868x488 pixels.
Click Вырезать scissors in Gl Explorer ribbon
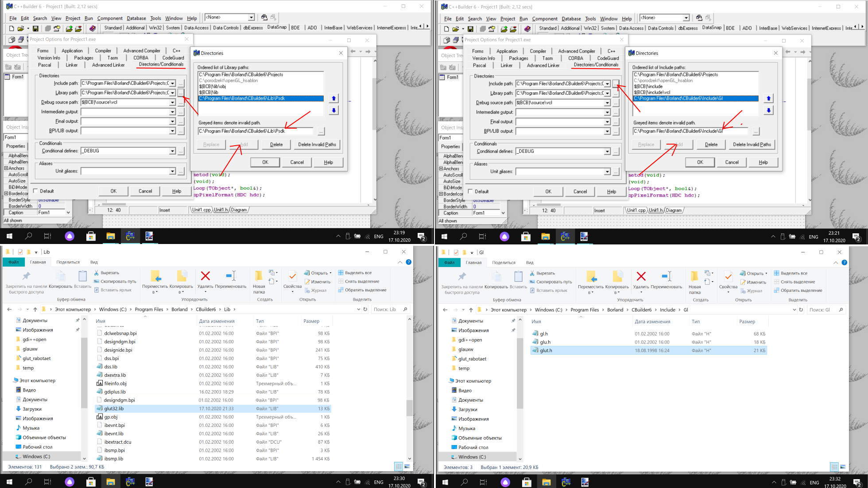point(532,273)
